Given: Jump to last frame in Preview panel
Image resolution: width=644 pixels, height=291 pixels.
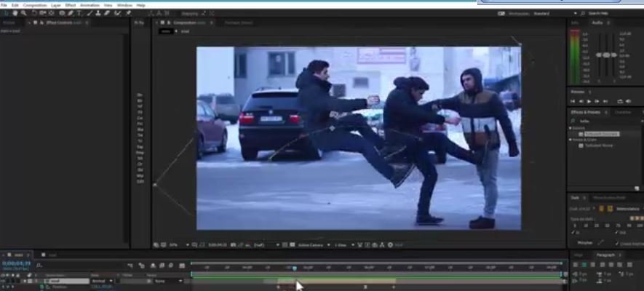Looking at the screenshot, I should [605, 101].
